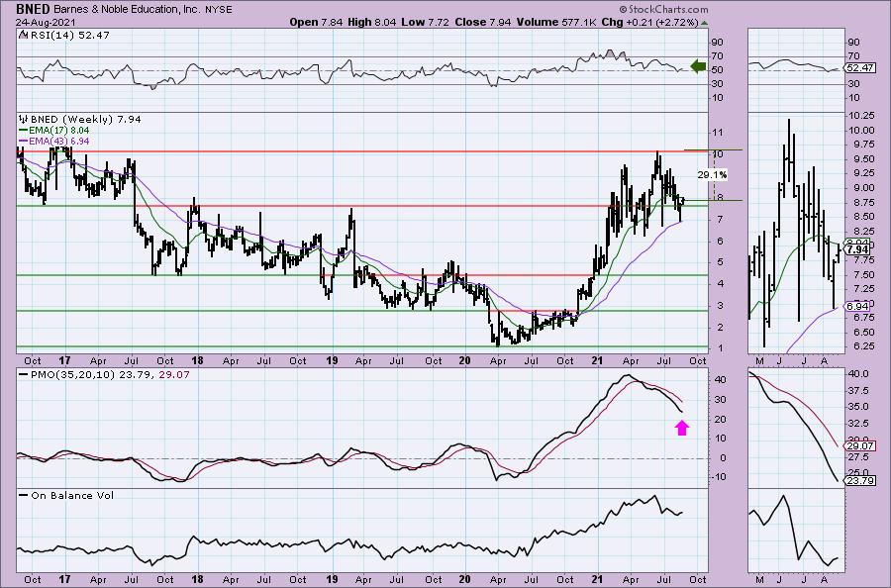This screenshot has width=891, height=588.
Task: Select the Volume 577.1K value
Action: (554, 22)
